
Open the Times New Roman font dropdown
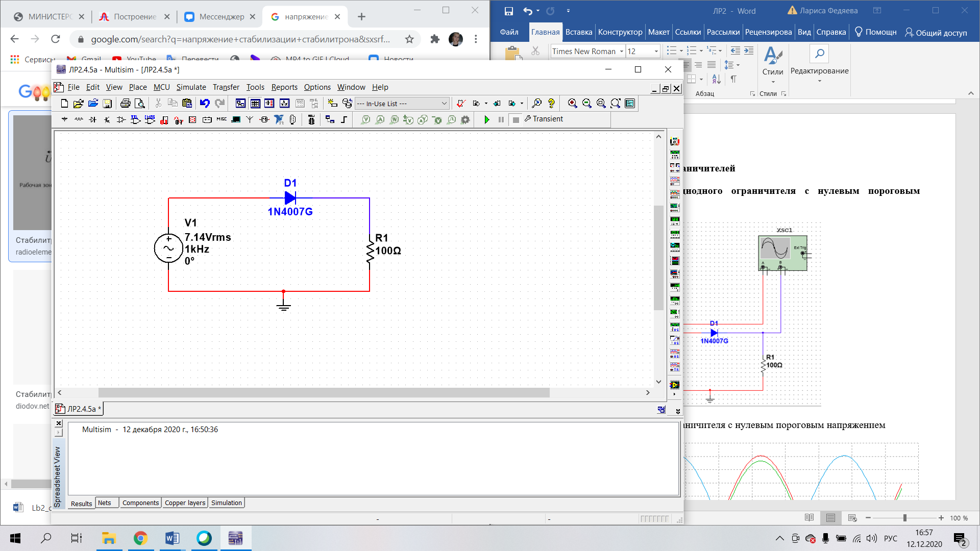[x=622, y=52]
